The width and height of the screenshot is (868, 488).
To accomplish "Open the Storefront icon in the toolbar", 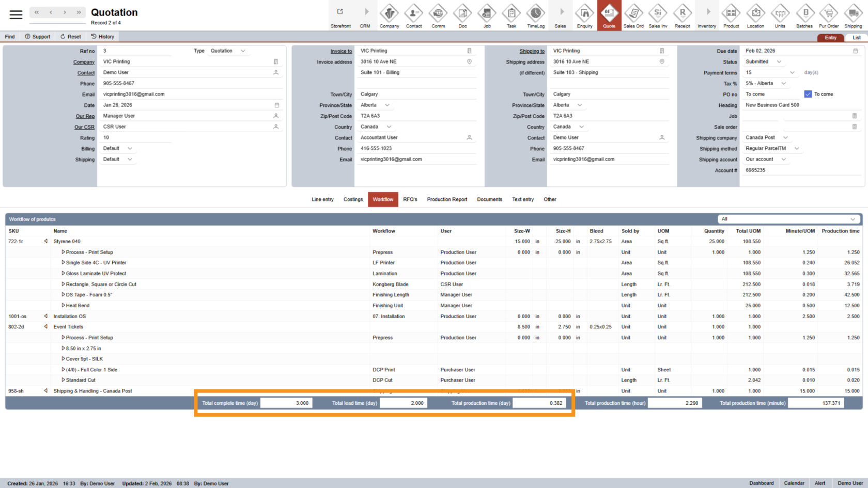I will [340, 13].
